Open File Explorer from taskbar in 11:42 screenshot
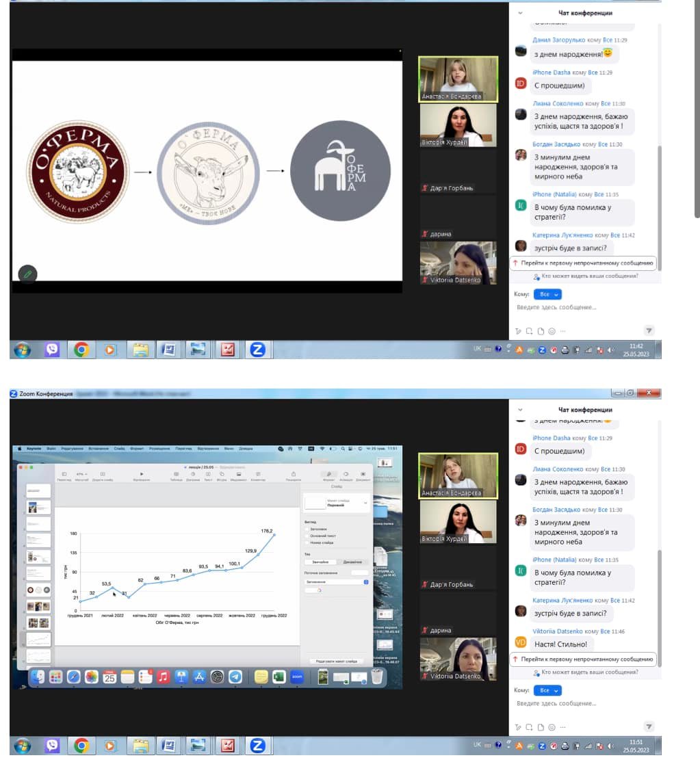Viewport: 700px width, 760px height. point(140,350)
